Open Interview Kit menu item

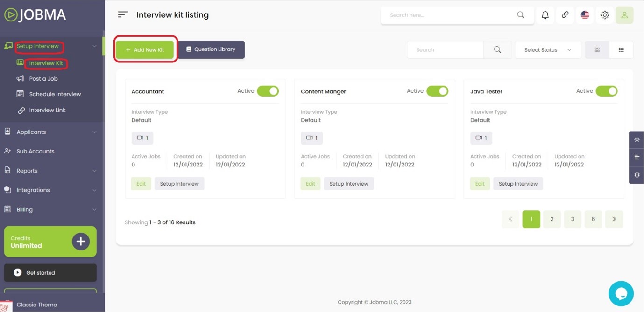coord(46,63)
